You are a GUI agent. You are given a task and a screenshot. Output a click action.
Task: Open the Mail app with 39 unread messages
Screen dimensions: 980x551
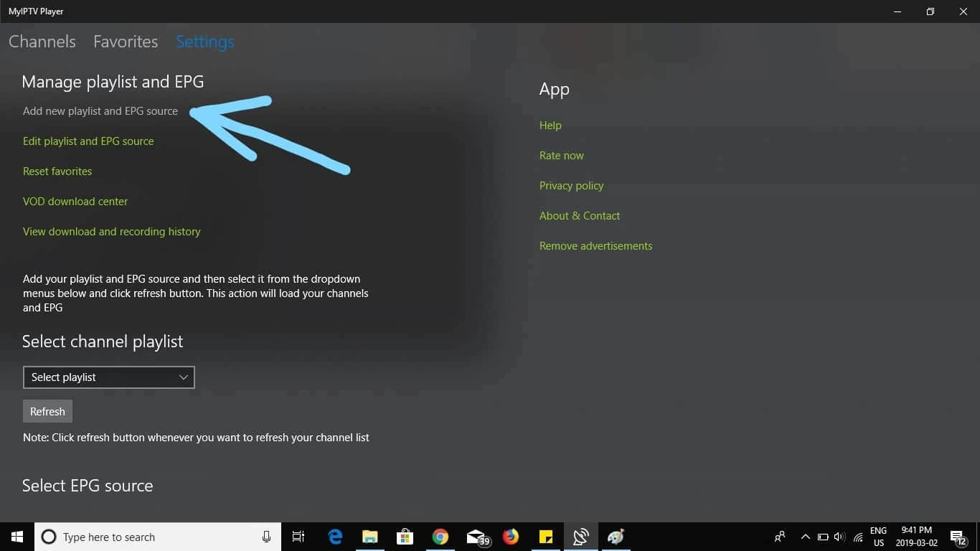pyautogui.click(x=476, y=537)
